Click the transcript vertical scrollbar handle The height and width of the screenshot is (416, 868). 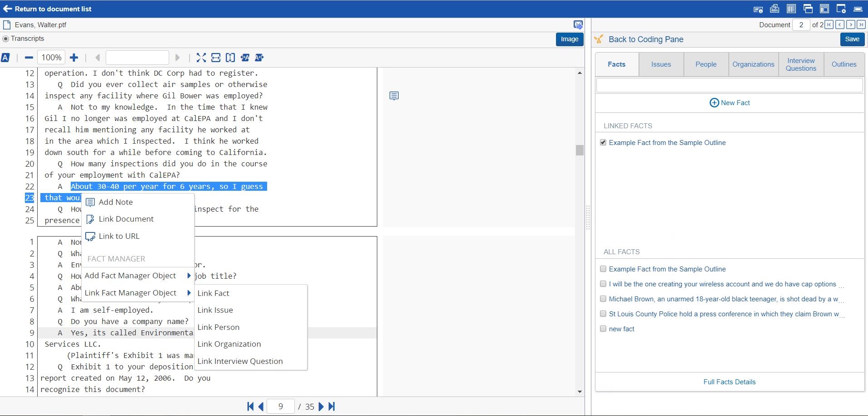[x=580, y=150]
